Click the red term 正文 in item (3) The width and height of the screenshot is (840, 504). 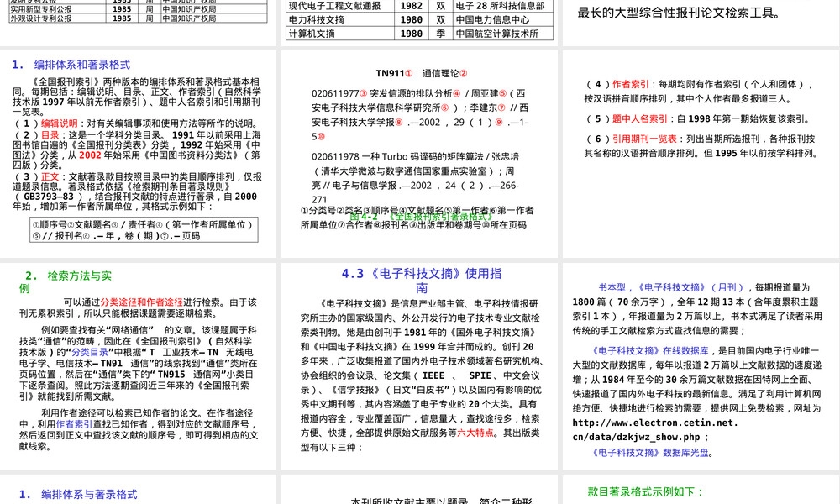50,176
